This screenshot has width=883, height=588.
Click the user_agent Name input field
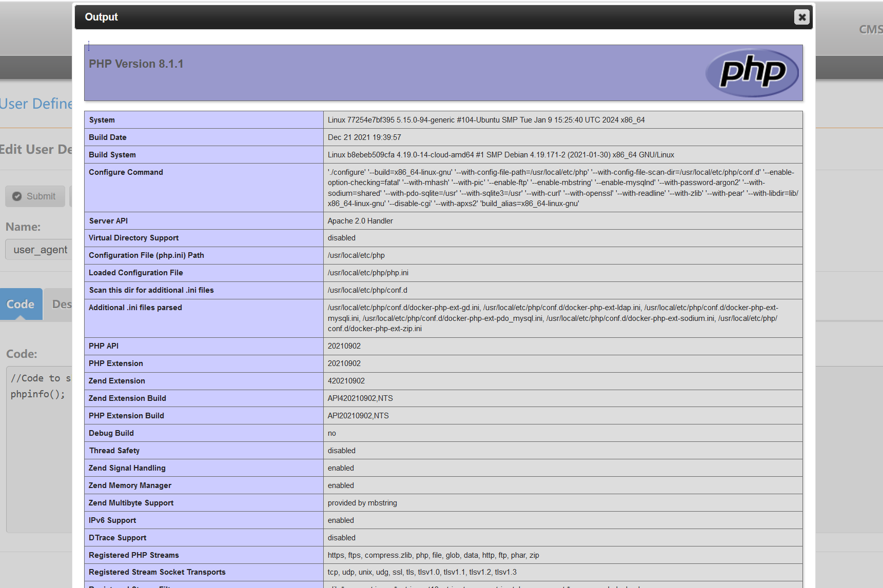point(40,249)
